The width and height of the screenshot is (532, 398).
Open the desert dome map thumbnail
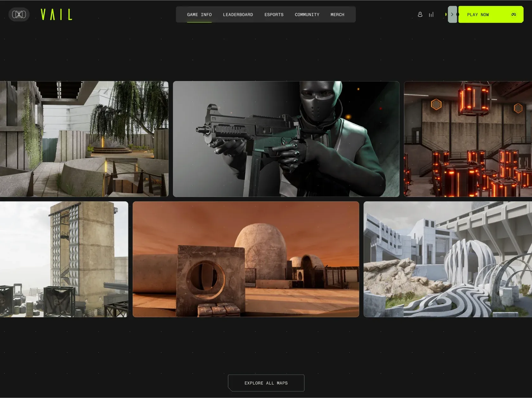246,259
